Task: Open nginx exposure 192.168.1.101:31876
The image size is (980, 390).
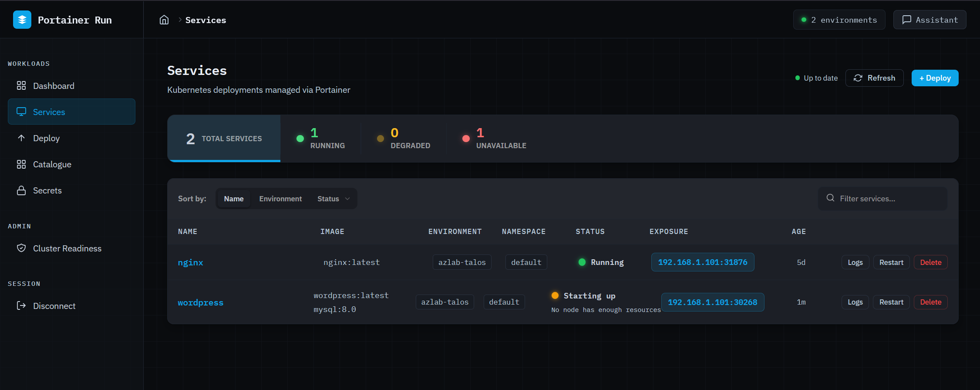Action: tap(703, 262)
